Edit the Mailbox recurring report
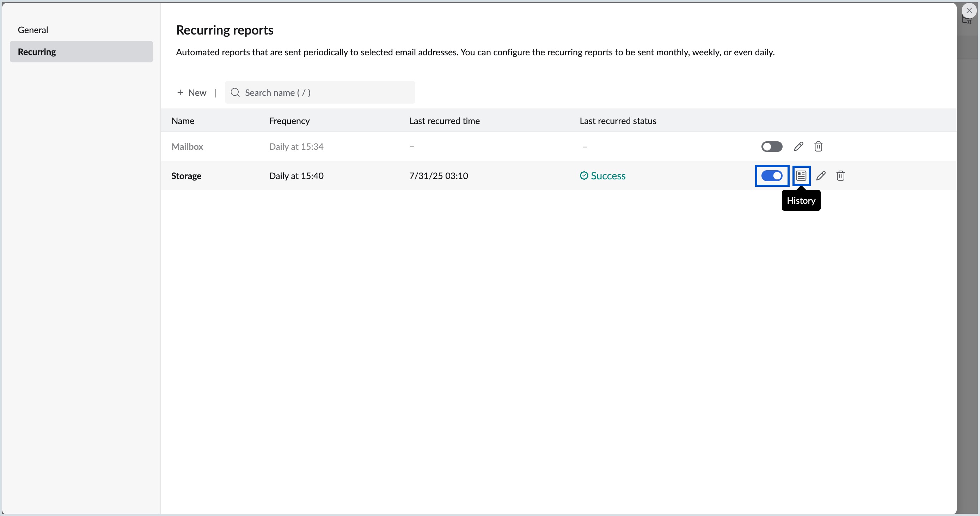 pyautogui.click(x=798, y=146)
